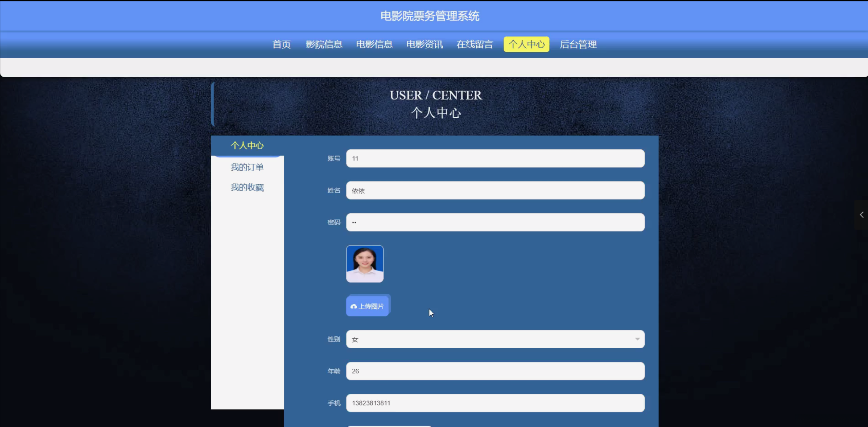Click the cloud upload icon
Viewport: 868px width, 427px height.
pyautogui.click(x=354, y=306)
